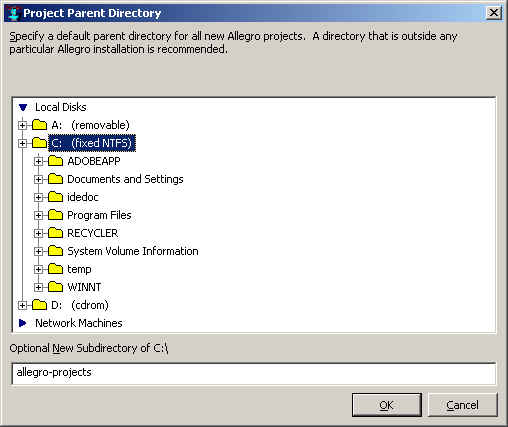Click the allegro-projects subdirectory text field

254,373
